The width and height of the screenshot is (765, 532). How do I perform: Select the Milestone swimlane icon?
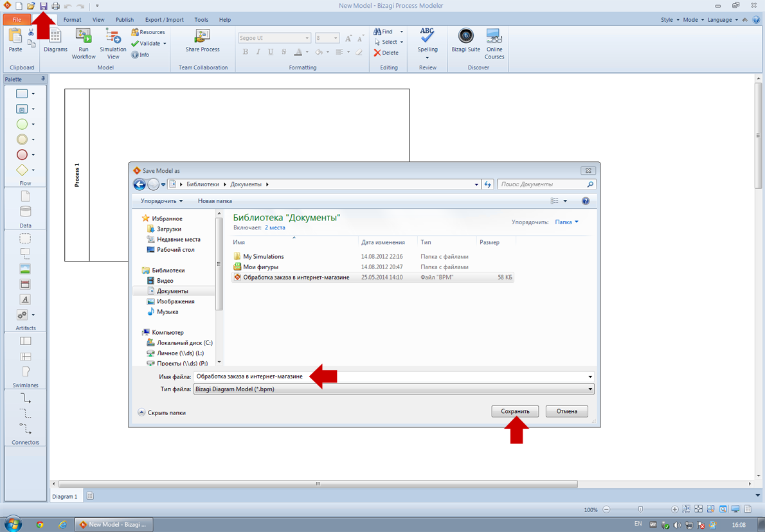tap(26, 371)
